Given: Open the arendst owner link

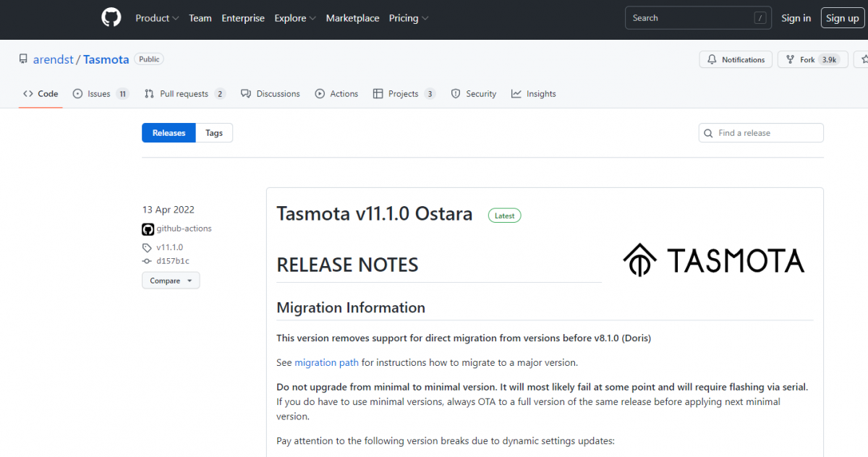Looking at the screenshot, I should pos(54,59).
